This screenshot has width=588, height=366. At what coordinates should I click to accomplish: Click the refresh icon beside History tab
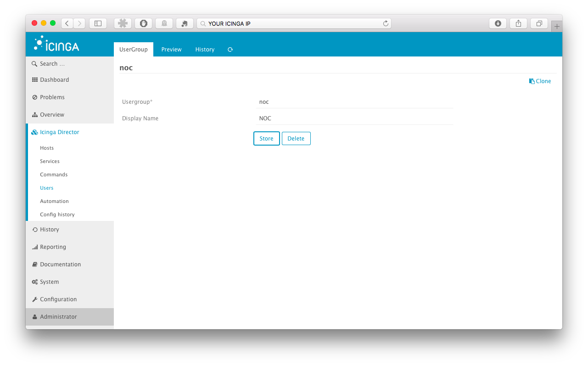point(230,50)
